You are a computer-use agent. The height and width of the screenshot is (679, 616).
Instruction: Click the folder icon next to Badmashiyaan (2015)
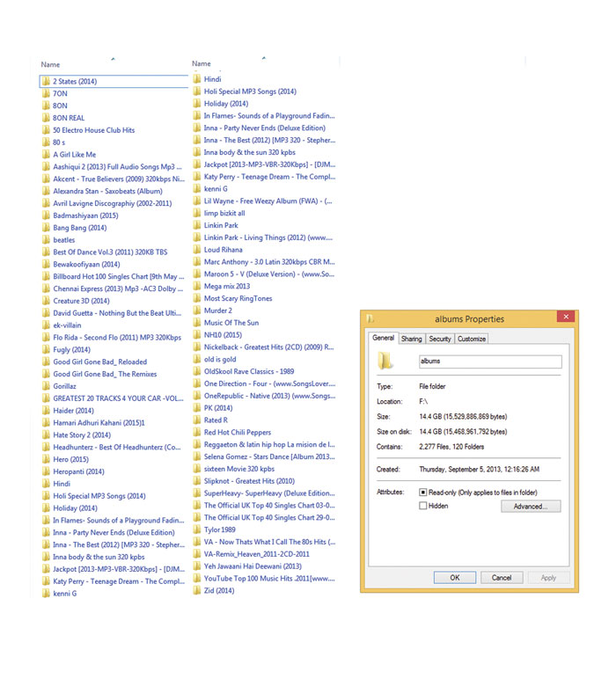coord(46,215)
